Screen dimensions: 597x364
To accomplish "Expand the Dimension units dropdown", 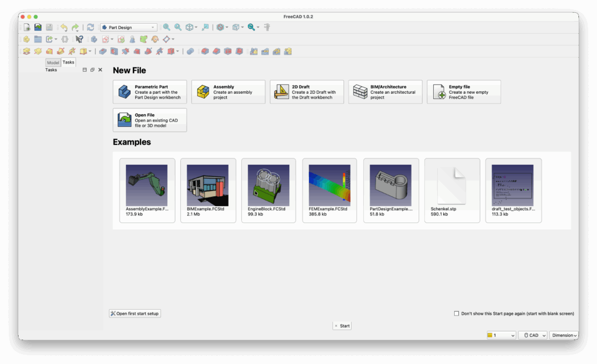I will pos(564,335).
